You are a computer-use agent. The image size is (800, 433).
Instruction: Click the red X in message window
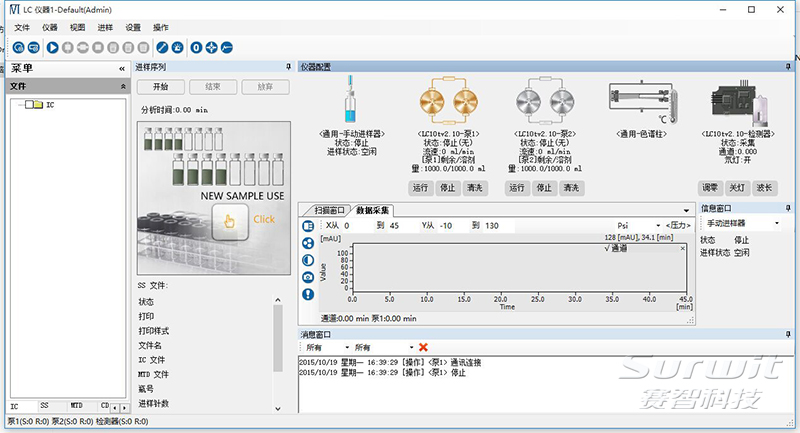[x=423, y=347]
